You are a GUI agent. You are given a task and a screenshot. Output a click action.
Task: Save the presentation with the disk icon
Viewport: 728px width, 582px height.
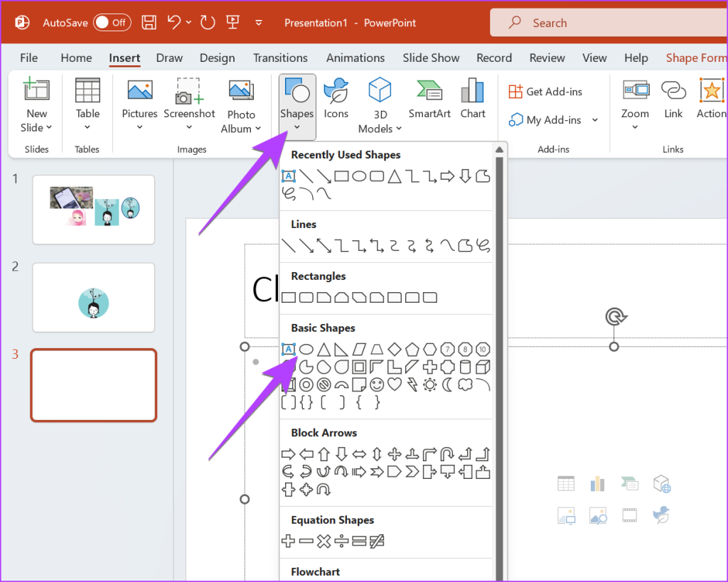tap(149, 22)
